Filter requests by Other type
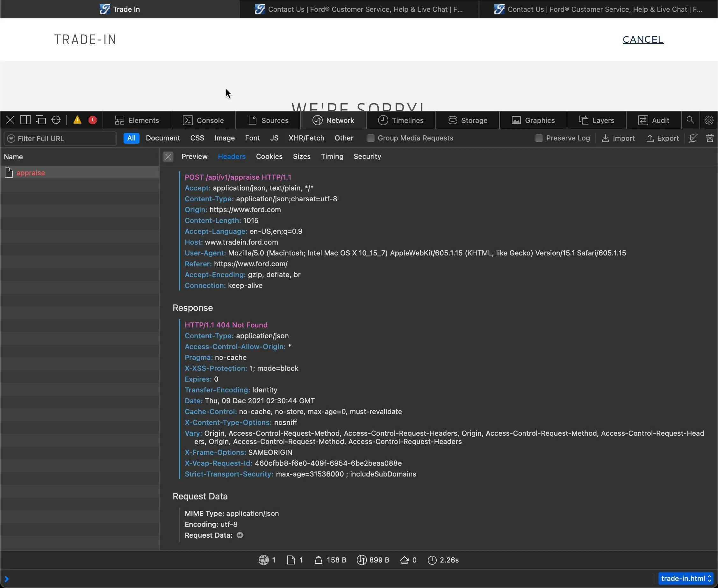 344,138
